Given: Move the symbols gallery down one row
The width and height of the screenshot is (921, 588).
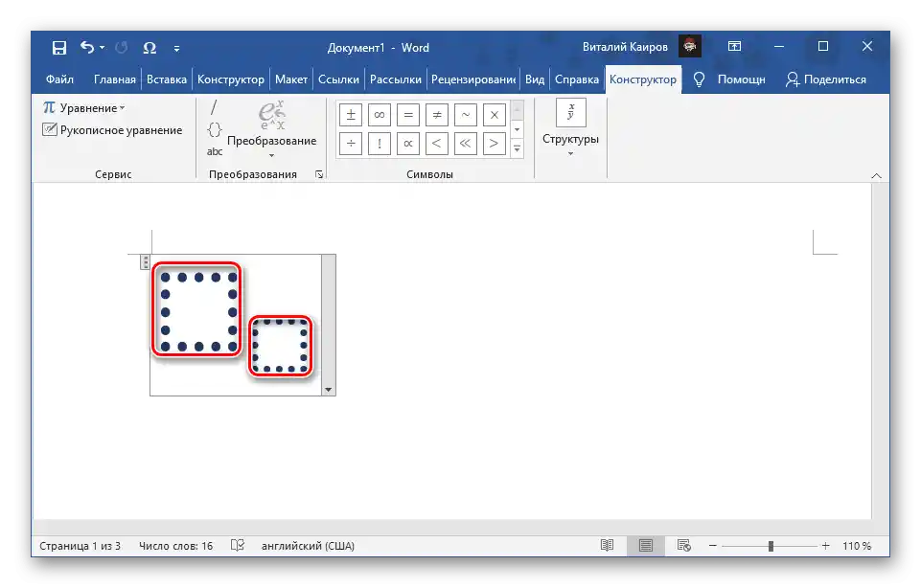Looking at the screenshot, I should pos(517,129).
